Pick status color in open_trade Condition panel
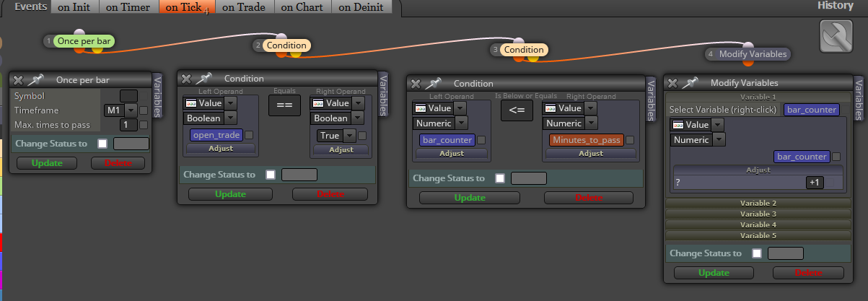The height and width of the screenshot is (301, 868). coord(299,174)
